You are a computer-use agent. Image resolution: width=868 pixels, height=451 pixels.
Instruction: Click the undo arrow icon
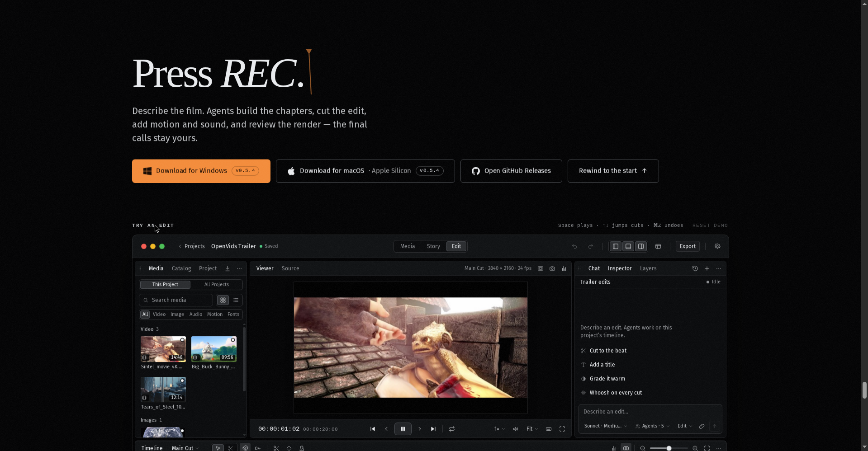(574, 246)
